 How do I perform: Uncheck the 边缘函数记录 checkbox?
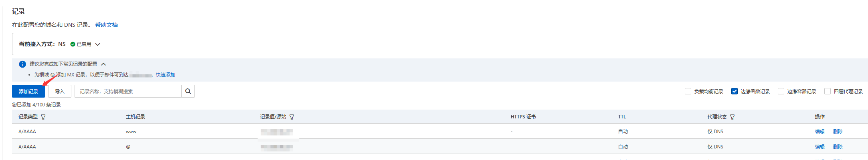pyautogui.click(x=734, y=91)
